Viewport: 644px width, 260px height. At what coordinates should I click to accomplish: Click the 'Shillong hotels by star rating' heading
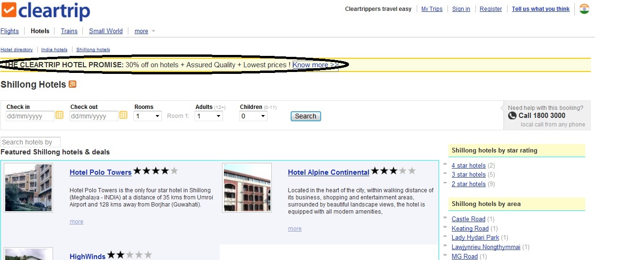coord(494,151)
